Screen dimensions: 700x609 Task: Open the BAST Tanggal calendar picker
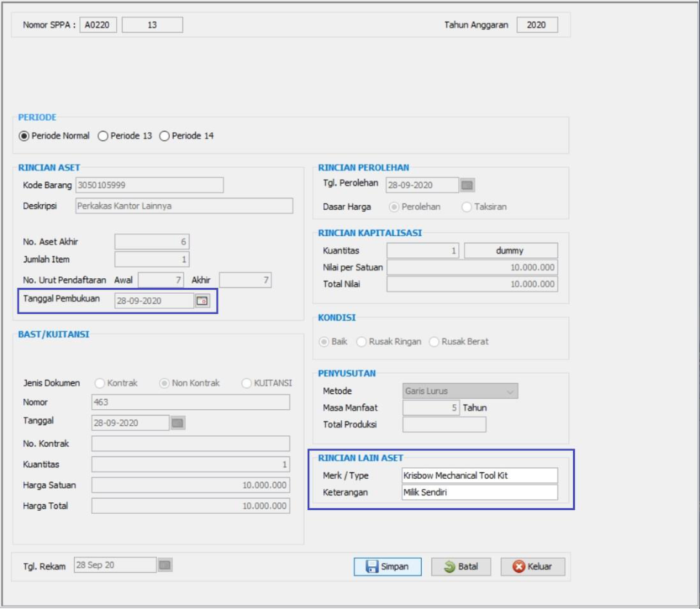pos(177,422)
